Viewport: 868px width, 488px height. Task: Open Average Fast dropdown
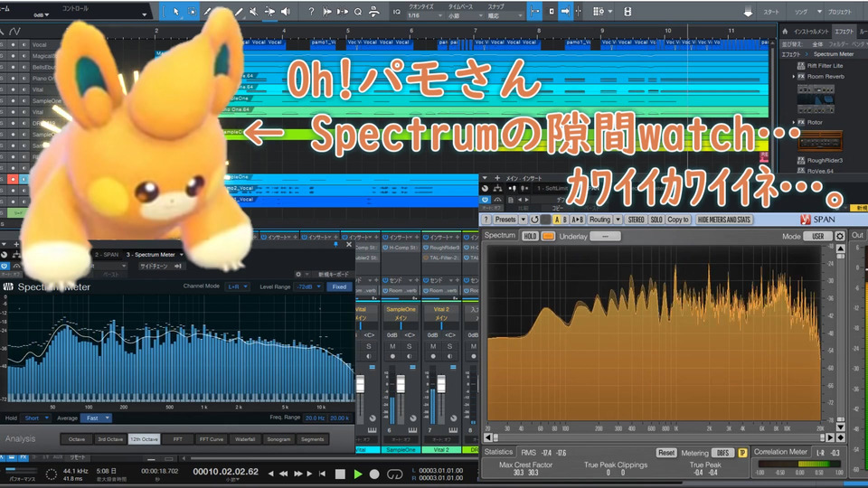coord(97,418)
